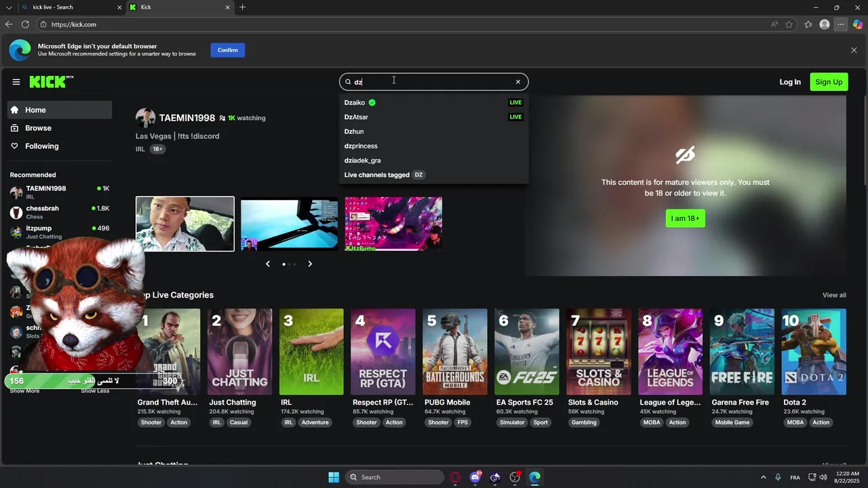This screenshot has height=488, width=868.
Task: Open Garena Free Fire category card
Action: click(743, 352)
